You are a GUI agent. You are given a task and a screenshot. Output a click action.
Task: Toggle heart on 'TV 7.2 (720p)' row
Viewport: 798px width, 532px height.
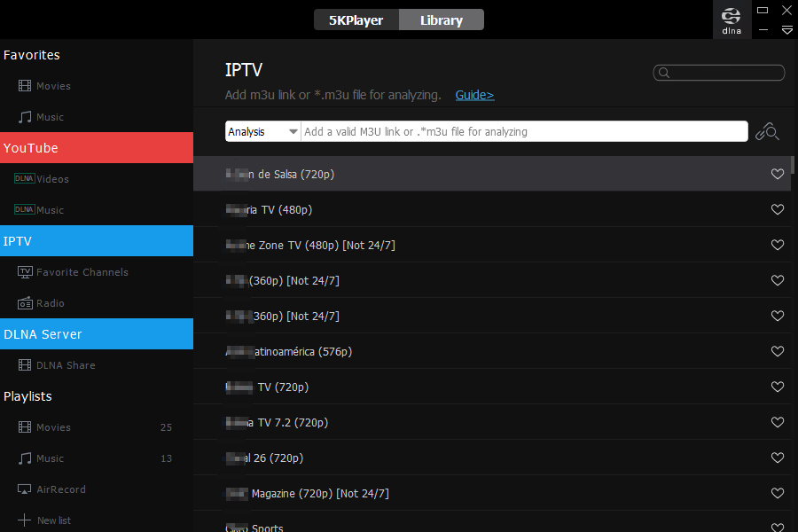tap(777, 423)
